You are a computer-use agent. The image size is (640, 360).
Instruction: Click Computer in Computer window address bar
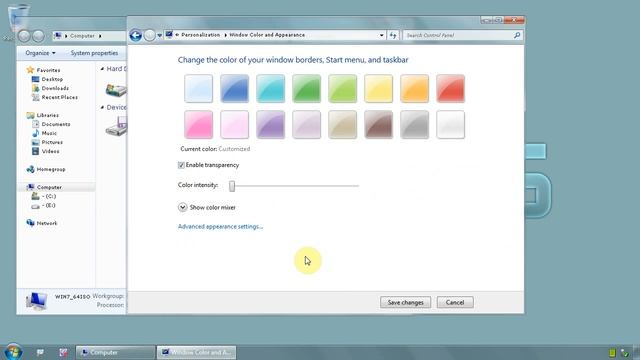[82, 36]
